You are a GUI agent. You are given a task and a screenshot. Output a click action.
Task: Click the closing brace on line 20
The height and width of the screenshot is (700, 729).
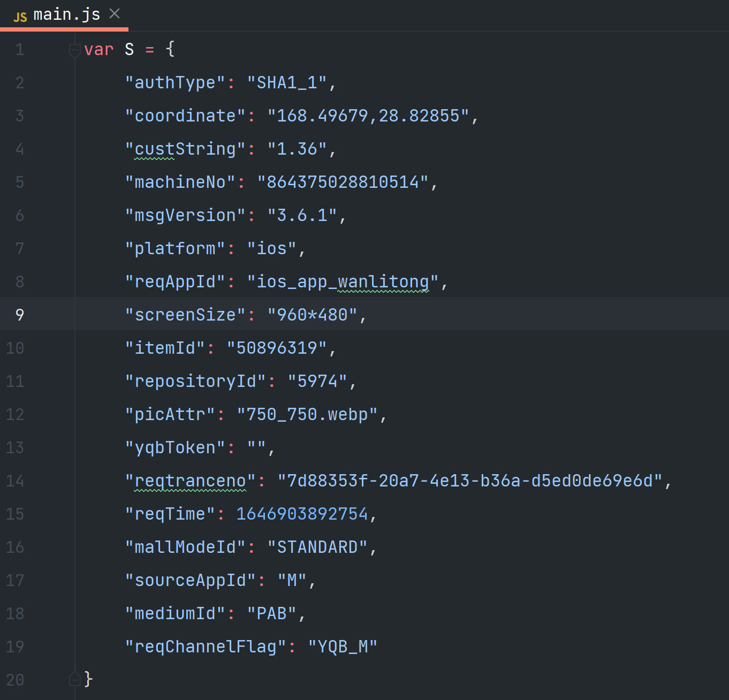coord(89,679)
